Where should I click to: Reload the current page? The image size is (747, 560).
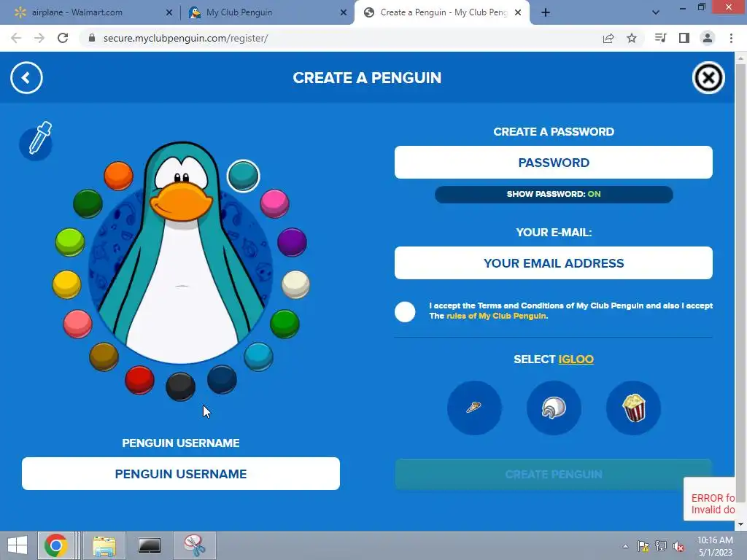(63, 38)
